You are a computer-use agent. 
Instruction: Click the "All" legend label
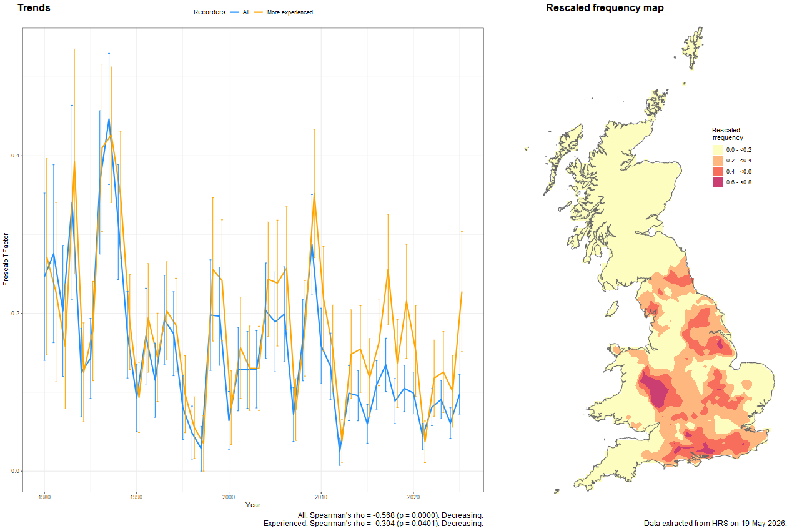tap(246, 12)
